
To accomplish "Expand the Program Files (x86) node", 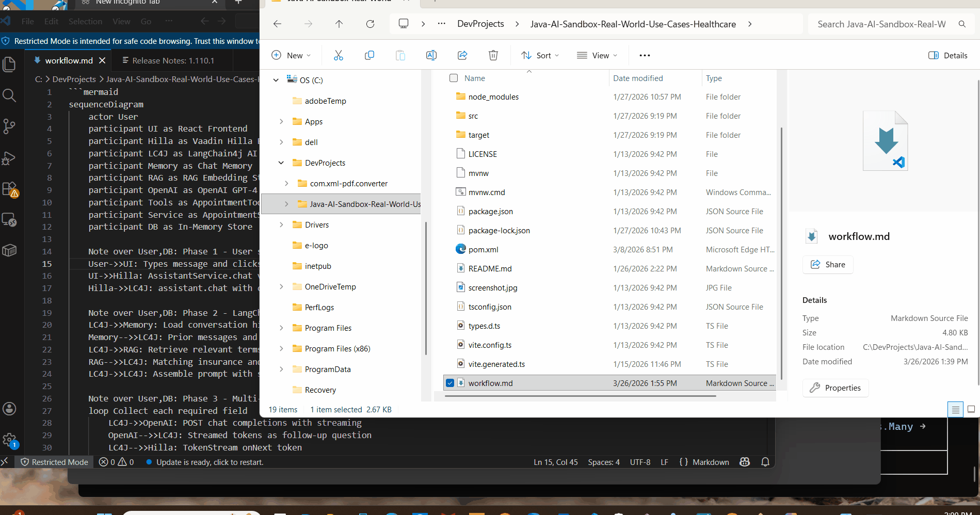I will (281, 348).
